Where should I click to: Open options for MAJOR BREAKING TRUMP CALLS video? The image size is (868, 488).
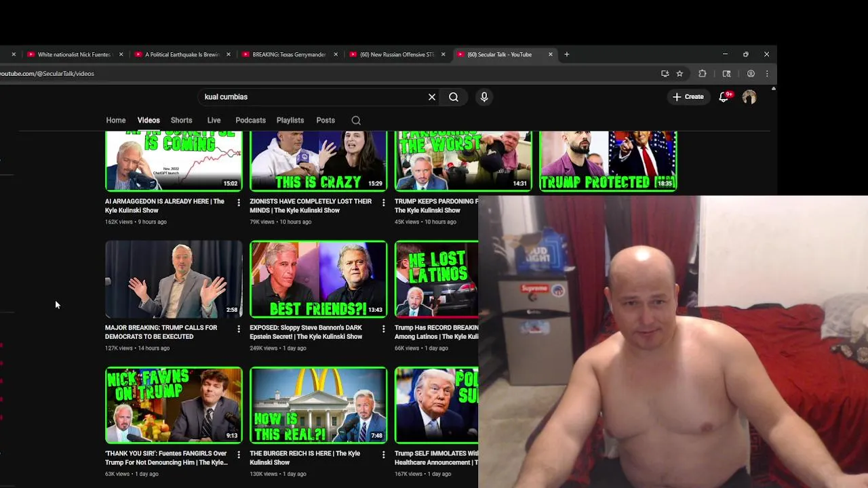click(239, 329)
